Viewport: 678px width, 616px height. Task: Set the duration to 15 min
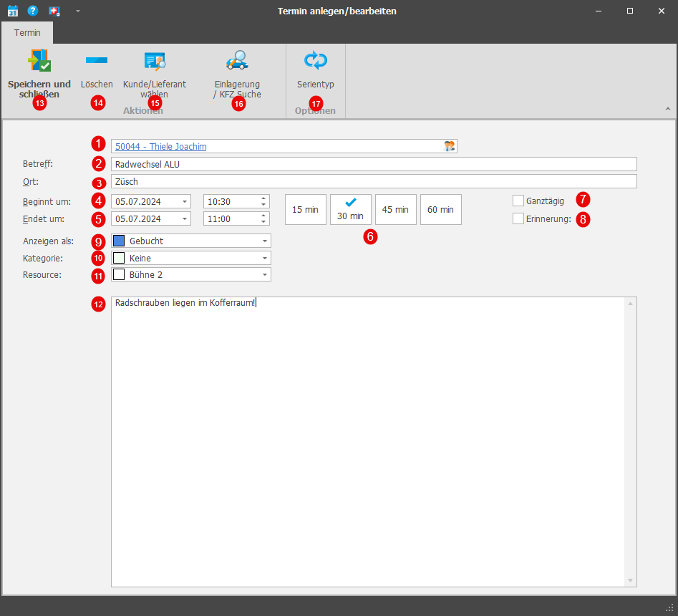305,209
